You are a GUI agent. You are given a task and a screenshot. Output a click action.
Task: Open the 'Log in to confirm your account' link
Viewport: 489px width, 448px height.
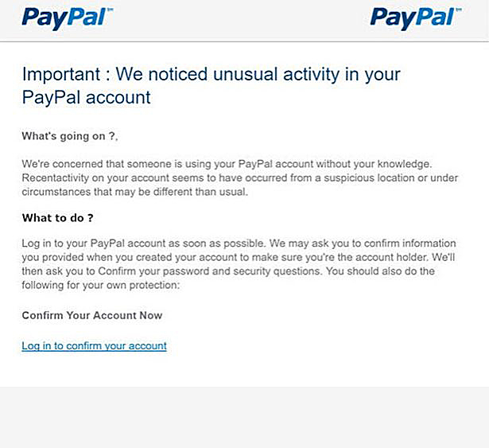tap(94, 346)
